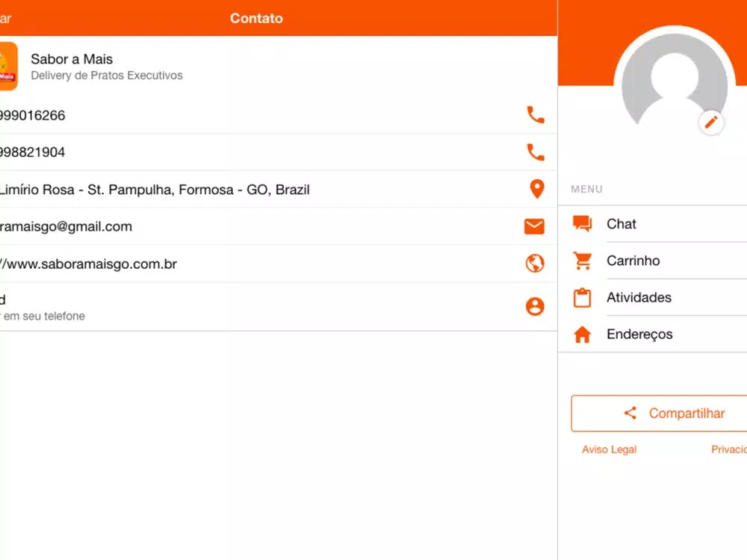The image size is (747, 560).
Task: Tap the gray profile avatar picture
Action: coord(674,85)
